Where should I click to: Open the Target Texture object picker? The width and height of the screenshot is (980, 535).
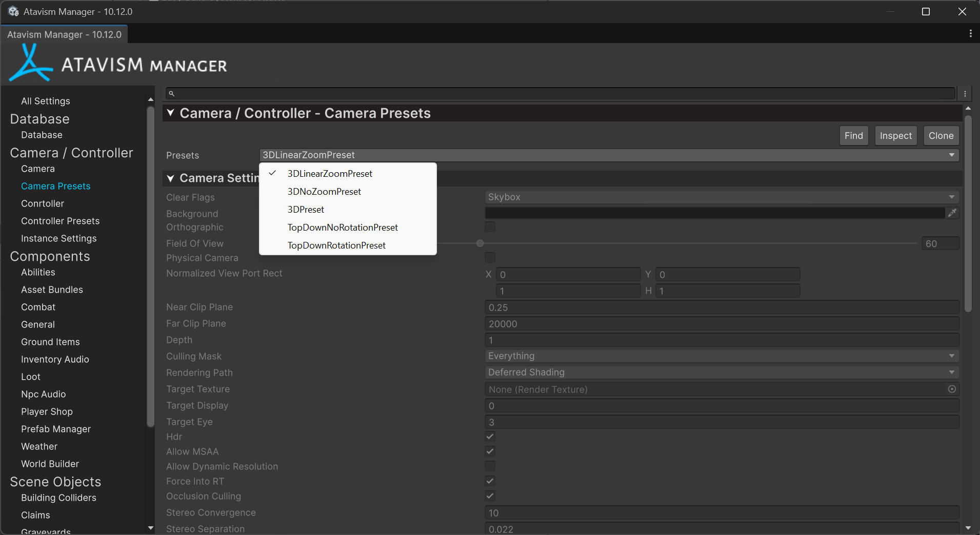click(952, 389)
